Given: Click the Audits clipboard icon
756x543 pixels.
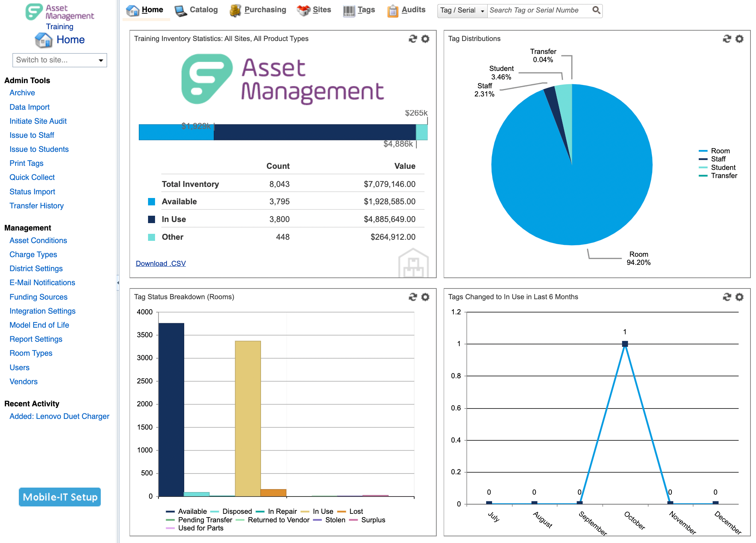Looking at the screenshot, I should pyautogui.click(x=393, y=11).
